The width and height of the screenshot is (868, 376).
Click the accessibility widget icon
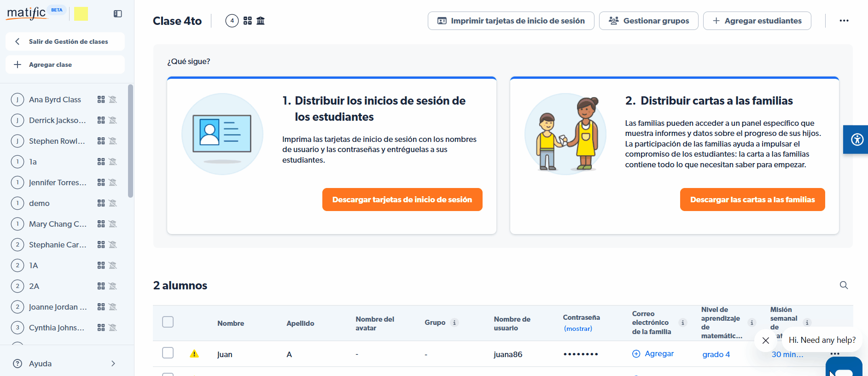pos(857,139)
